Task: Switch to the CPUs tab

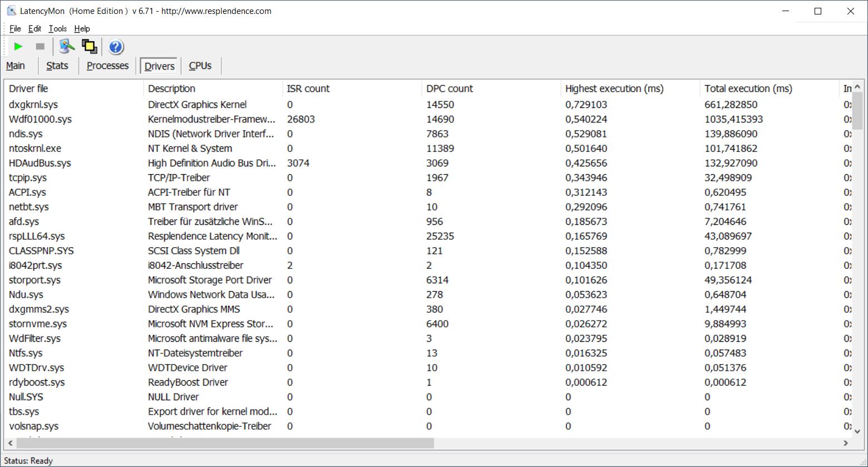Action: tap(200, 66)
